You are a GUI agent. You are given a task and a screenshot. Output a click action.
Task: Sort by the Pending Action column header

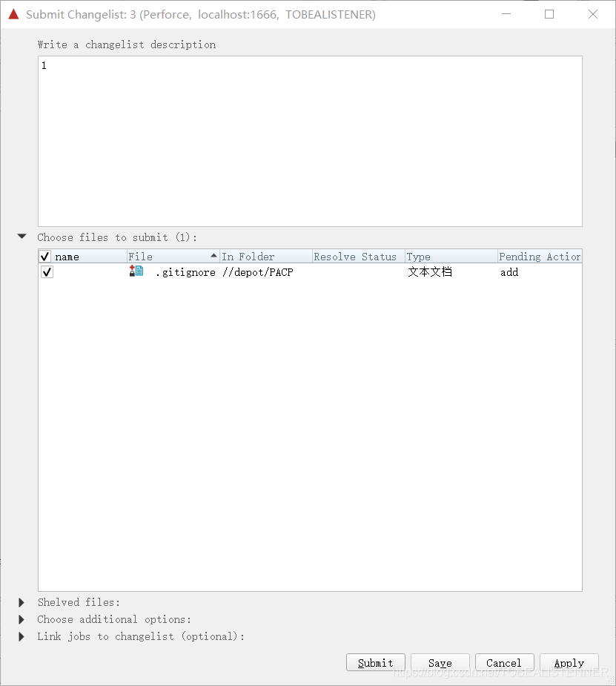tap(540, 257)
